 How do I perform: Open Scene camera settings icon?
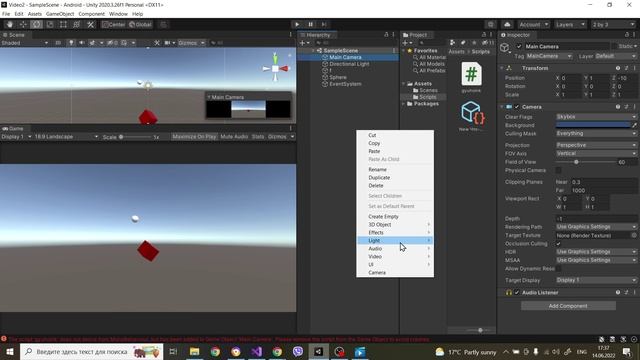[x=168, y=43]
